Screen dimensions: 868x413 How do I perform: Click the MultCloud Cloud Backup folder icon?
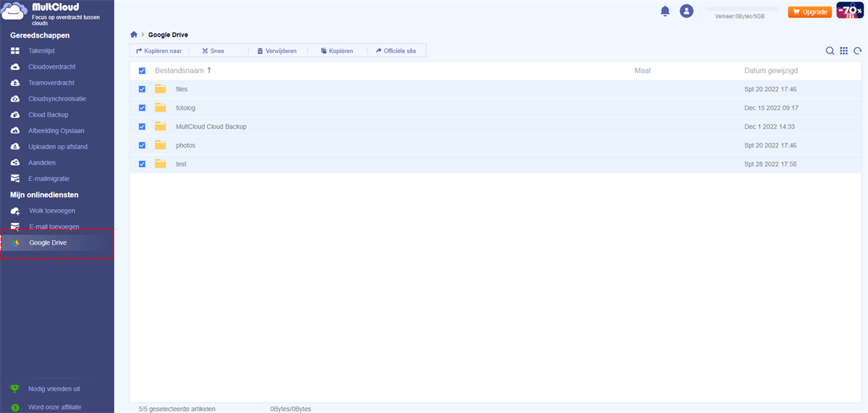point(161,127)
